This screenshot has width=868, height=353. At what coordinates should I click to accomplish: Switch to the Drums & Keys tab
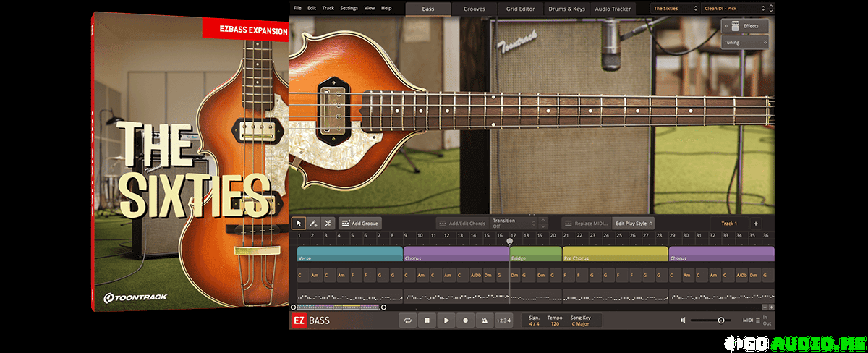tap(567, 9)
